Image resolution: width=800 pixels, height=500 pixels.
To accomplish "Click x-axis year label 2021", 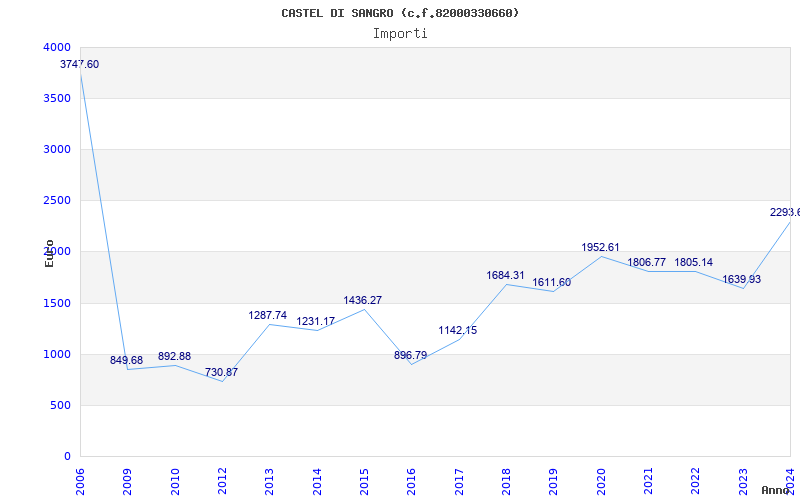I will point(648,482).
